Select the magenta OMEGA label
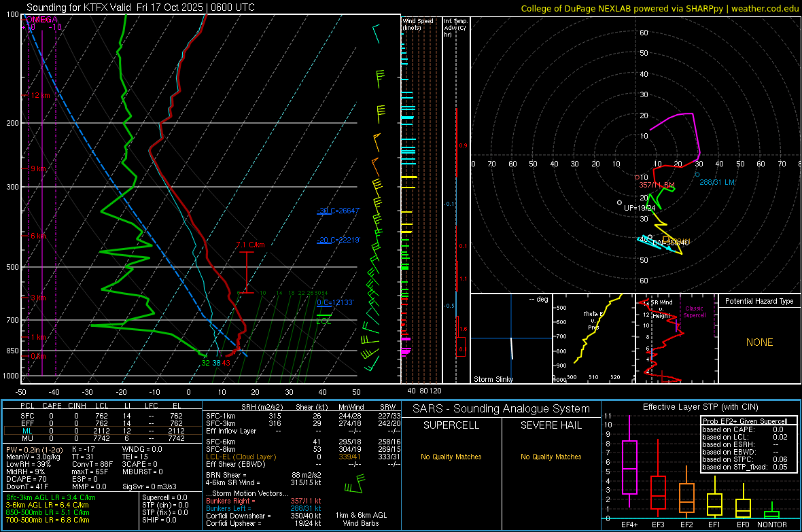Image resolution: width=802 pixels, height=532 pixels. (x=41, y=20)
